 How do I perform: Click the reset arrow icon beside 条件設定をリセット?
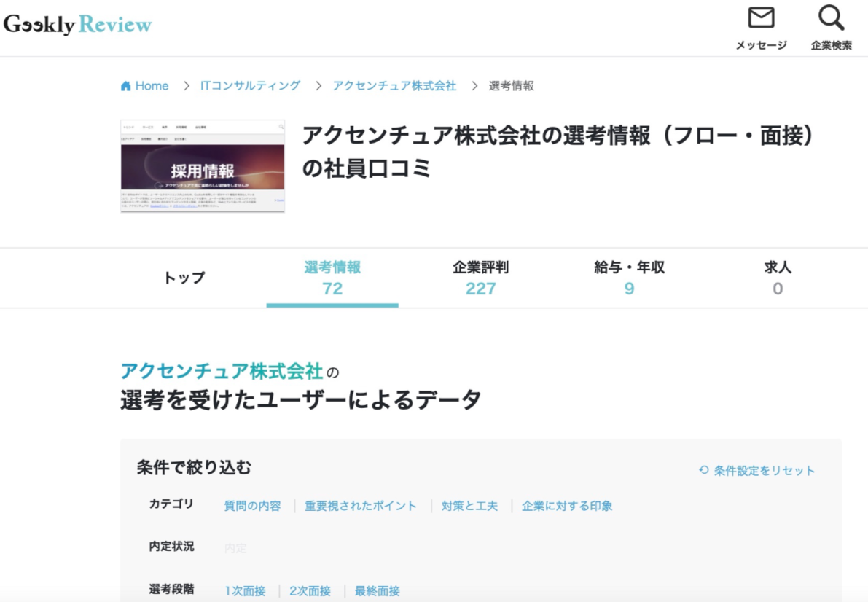703,470
